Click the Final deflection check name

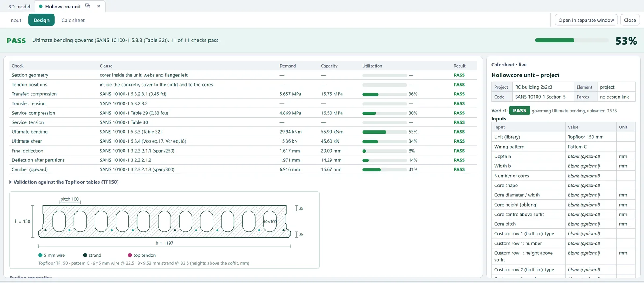click(27, 151)
